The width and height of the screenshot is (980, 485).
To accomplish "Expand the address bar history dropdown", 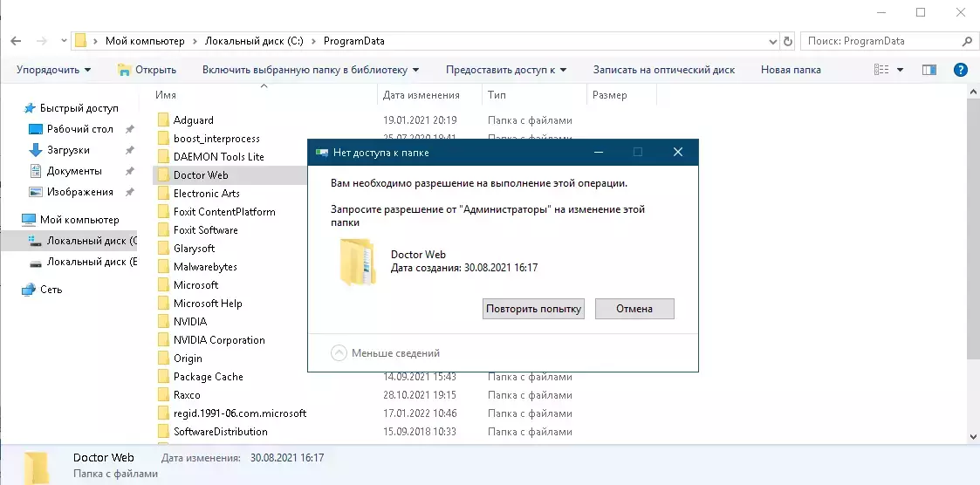I will click(x=773, y=41).
